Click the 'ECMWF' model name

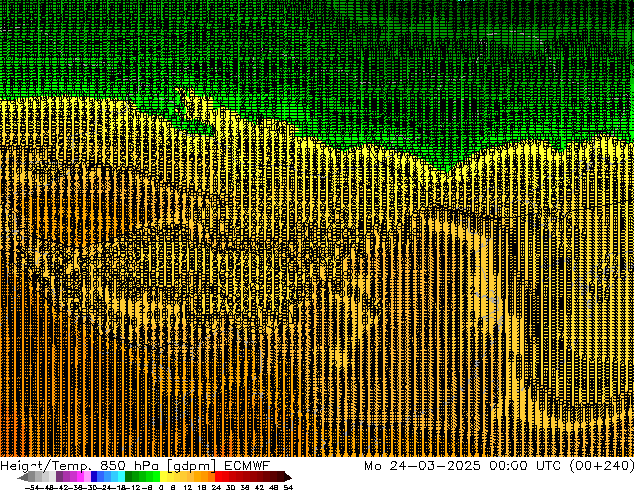tap(247, 466)
